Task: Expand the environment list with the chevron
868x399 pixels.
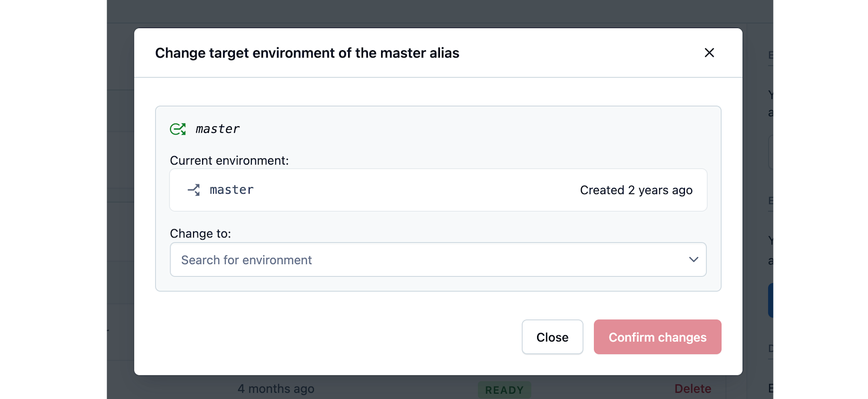Action: [x=693, y=260]
